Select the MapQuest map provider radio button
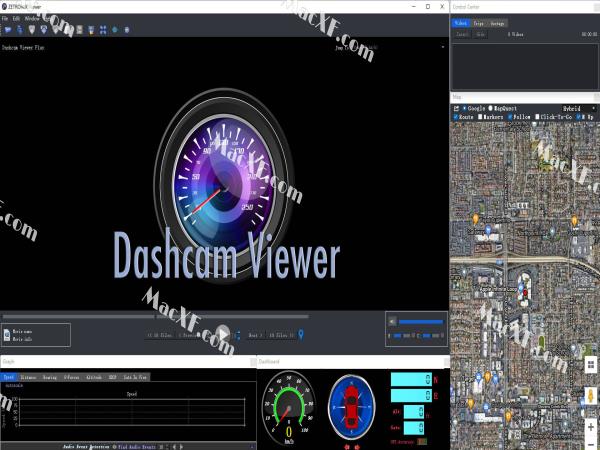 (x=491, y=109)
